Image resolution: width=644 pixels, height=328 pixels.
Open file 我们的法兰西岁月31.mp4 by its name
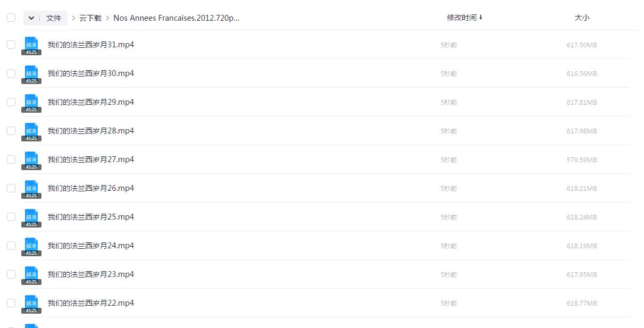click(x=91, y=45)
